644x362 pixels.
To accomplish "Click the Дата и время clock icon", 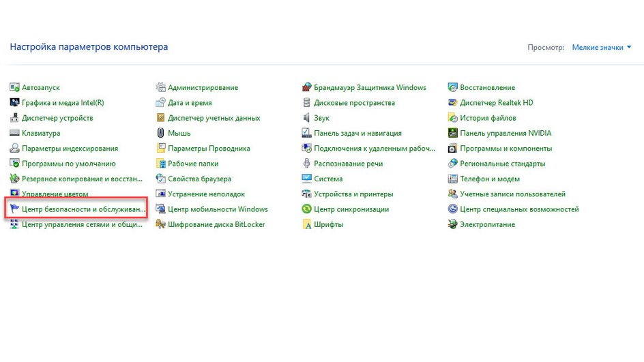I will 160,103.
